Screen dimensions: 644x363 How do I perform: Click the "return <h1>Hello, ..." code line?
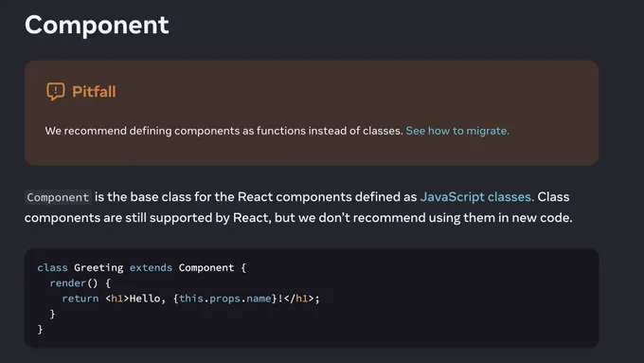pyautogui.click(x=190, y=299)
